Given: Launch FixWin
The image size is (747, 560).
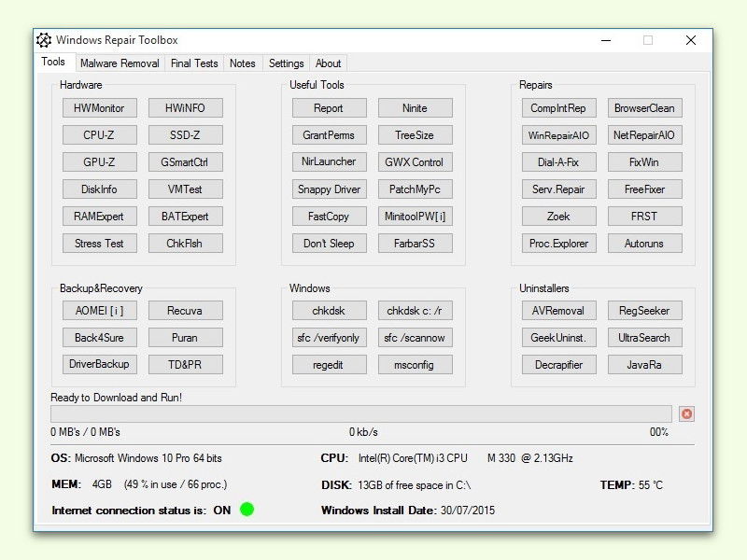Looking at the screenshot, I should click(x=644, y=162).
